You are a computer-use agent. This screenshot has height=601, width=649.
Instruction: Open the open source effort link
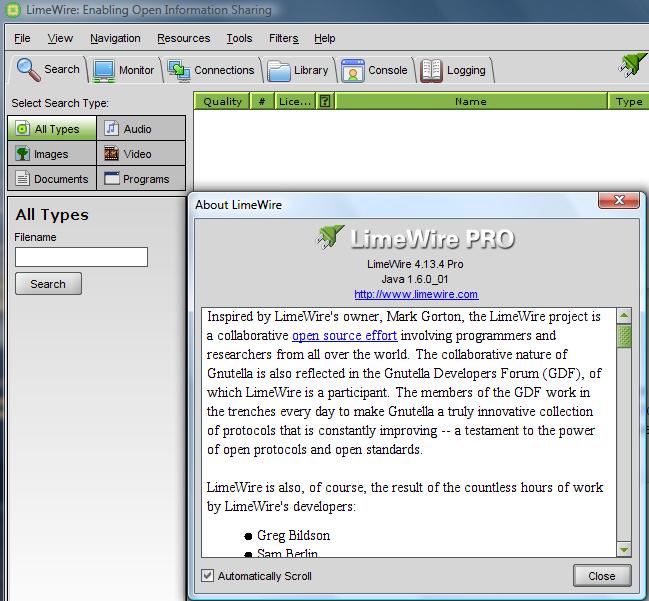[344, 335]
